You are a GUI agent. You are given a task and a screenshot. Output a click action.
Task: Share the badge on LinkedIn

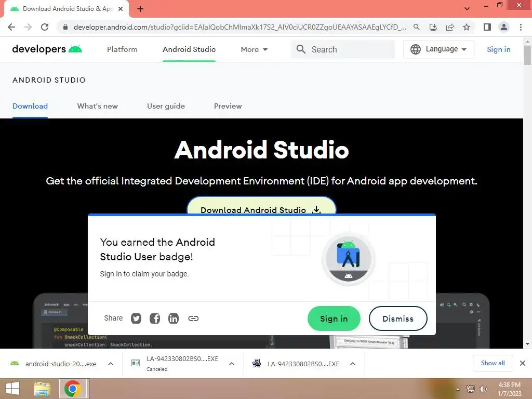pos(174,318)
